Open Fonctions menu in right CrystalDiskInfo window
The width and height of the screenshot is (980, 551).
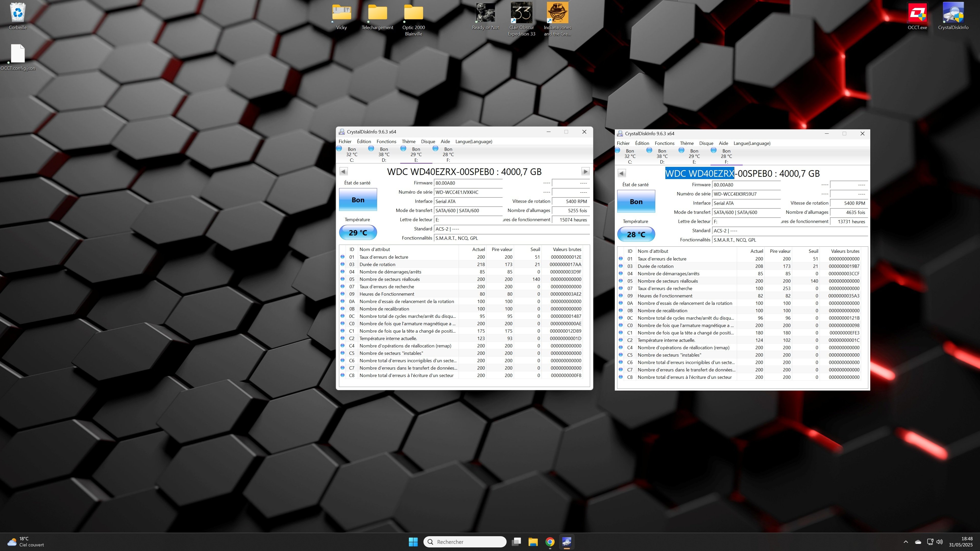(x=664, y=143)
